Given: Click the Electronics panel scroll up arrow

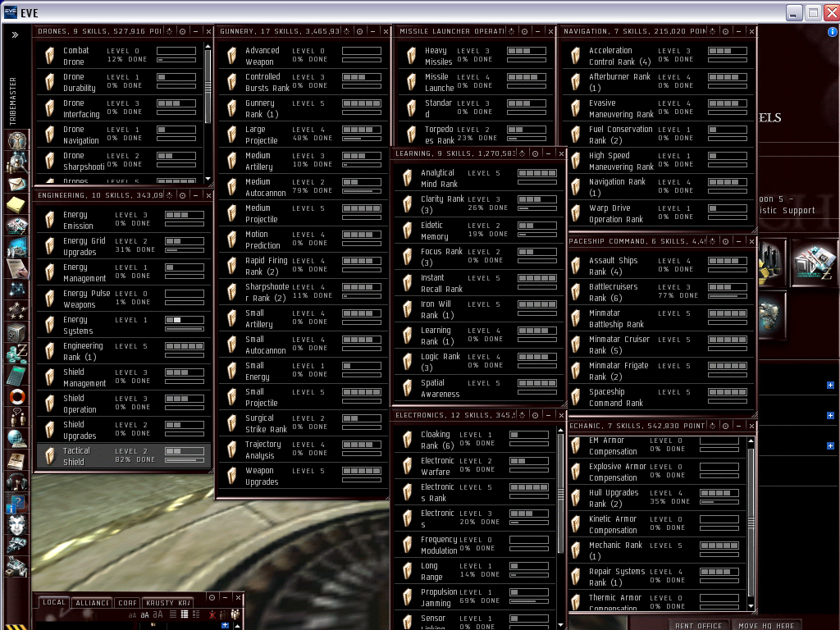Looking at the screenshot, I should coord(560,430).
